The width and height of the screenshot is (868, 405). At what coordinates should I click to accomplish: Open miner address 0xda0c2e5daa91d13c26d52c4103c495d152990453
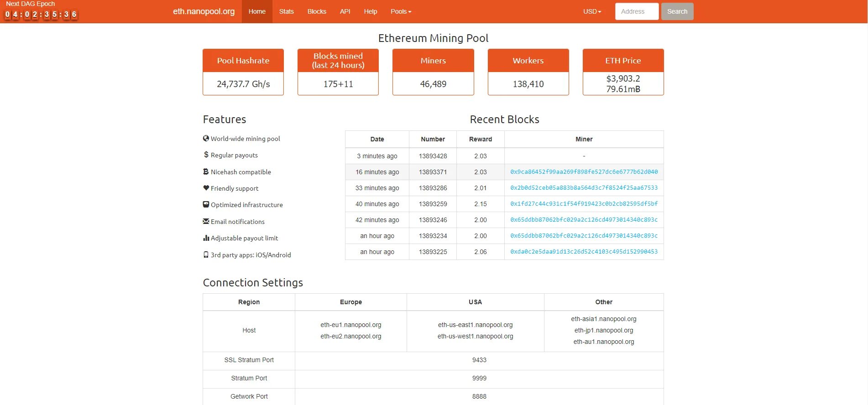584,252
